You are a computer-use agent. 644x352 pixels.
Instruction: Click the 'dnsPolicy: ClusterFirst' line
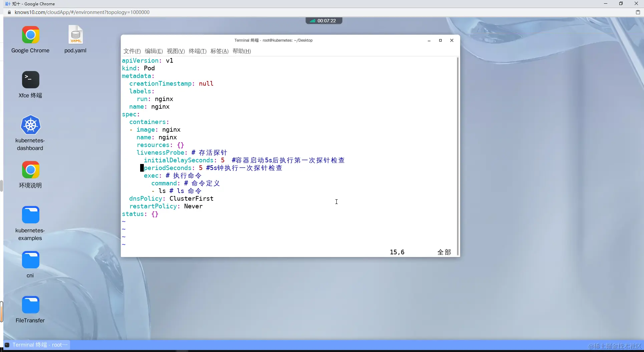pos(171,199)
